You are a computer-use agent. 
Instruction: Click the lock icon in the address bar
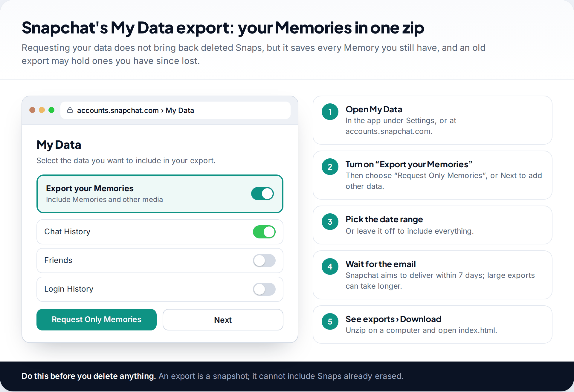coord(70,110)
